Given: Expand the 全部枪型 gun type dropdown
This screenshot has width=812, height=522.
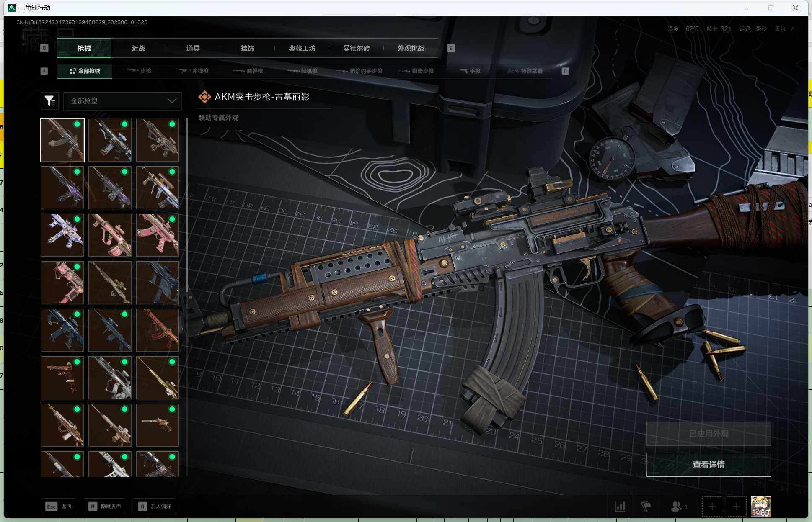Looking at the screenshot, I should click(122, 101).
